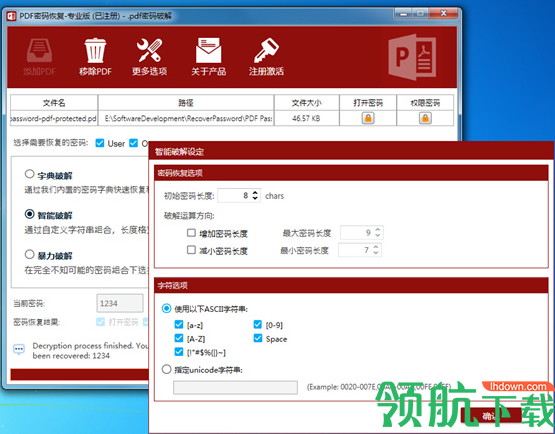The image size is (555, 434).
Task: Adjust the 最小密码长度 spinner arrows
Action: pos(376,250)
